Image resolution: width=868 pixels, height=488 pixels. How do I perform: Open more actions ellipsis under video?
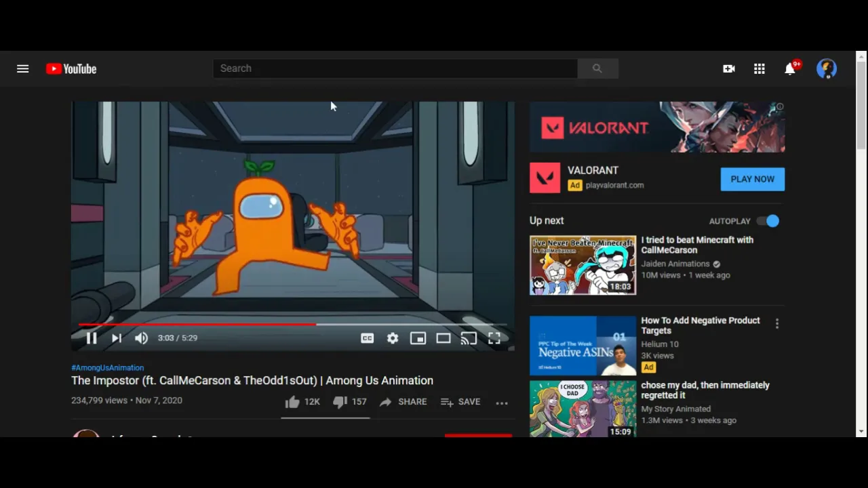[x=502, y=403]
